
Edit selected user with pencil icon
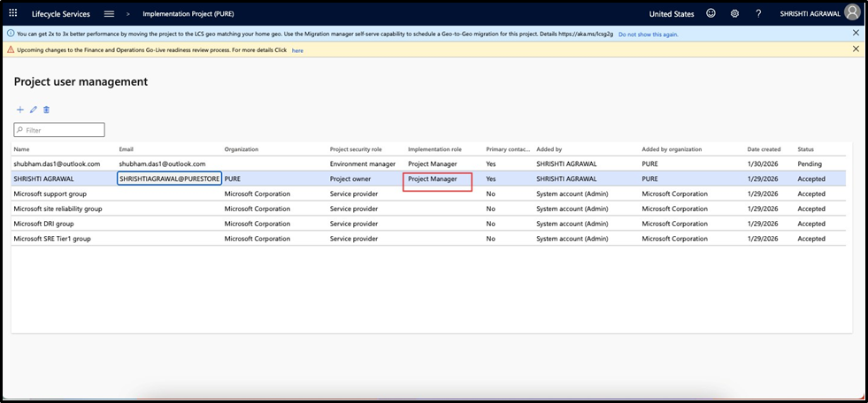click(x=34, y=110)
